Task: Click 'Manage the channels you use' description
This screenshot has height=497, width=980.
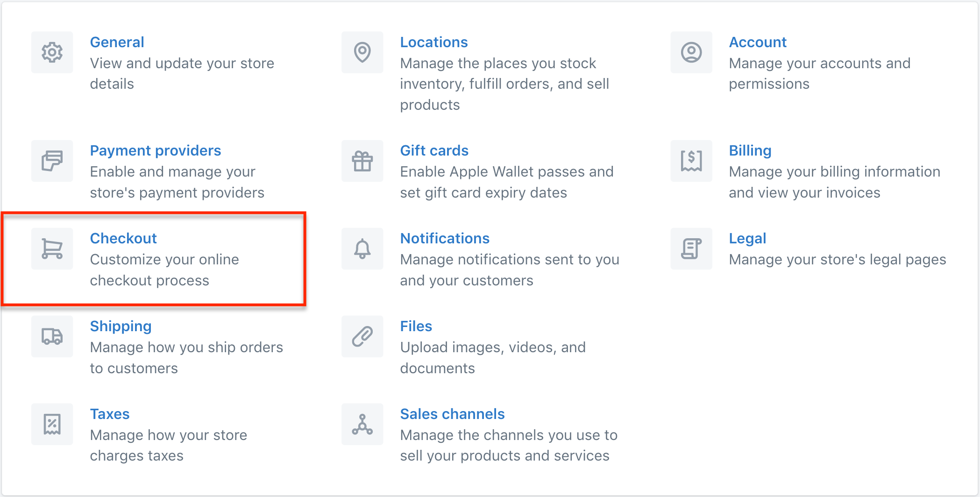Action: [508, 445]
